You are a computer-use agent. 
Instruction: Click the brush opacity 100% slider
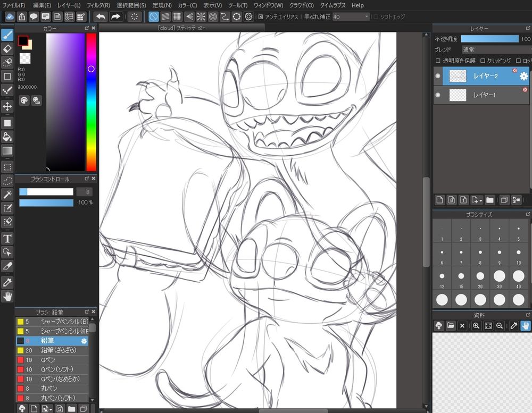click(46, 203)
